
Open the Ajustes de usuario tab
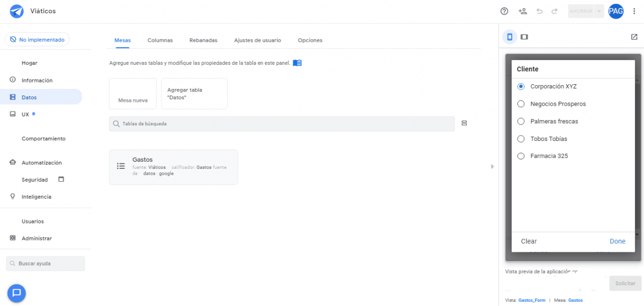pyautogui.click(x=257, y=40)
